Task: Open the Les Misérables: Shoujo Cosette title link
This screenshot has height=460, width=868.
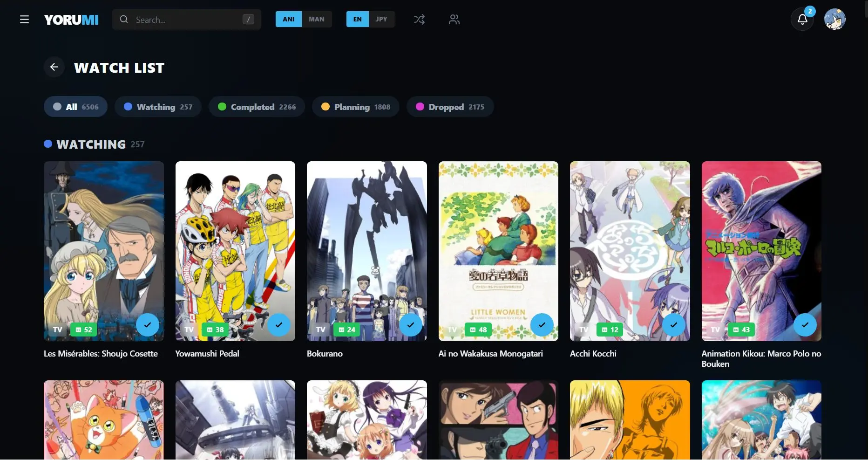Action: pyautogui.click(x=101, y=354)
